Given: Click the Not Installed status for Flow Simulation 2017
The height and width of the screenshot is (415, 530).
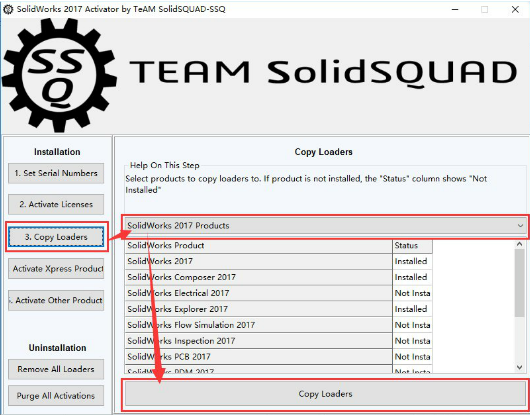Looking at the screenshot, I should pyautogui.click(x=412, y=325).
